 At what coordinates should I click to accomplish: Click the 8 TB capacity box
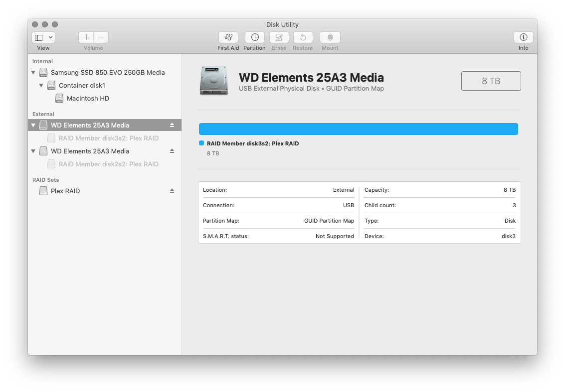point(491,81)
